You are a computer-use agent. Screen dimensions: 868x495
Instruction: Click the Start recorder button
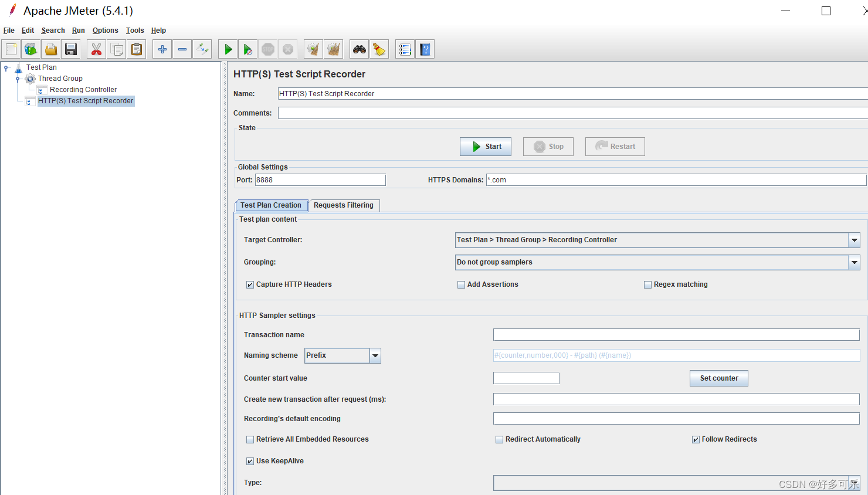tap(486, 147)
